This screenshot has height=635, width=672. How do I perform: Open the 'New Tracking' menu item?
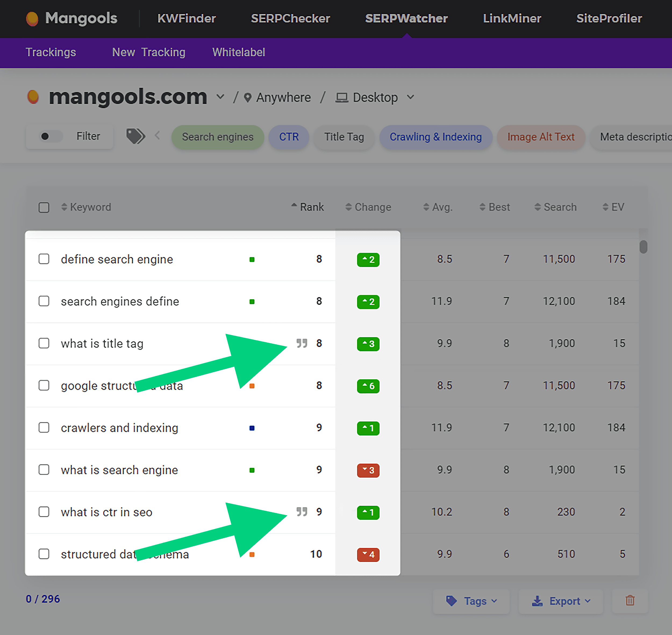[x=148, y=52]
